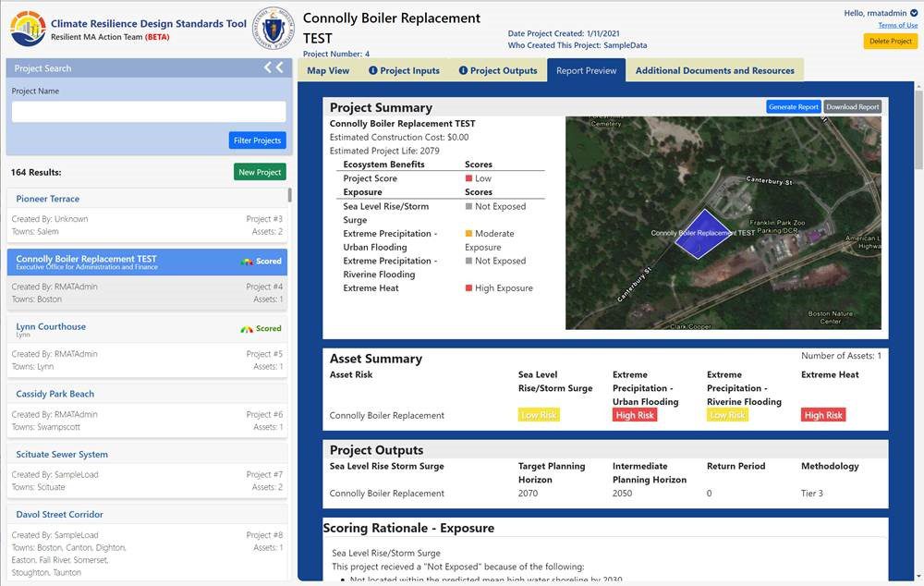Create a New Project
This screenshot has height=586, width=924.
(x=260, y=172)
